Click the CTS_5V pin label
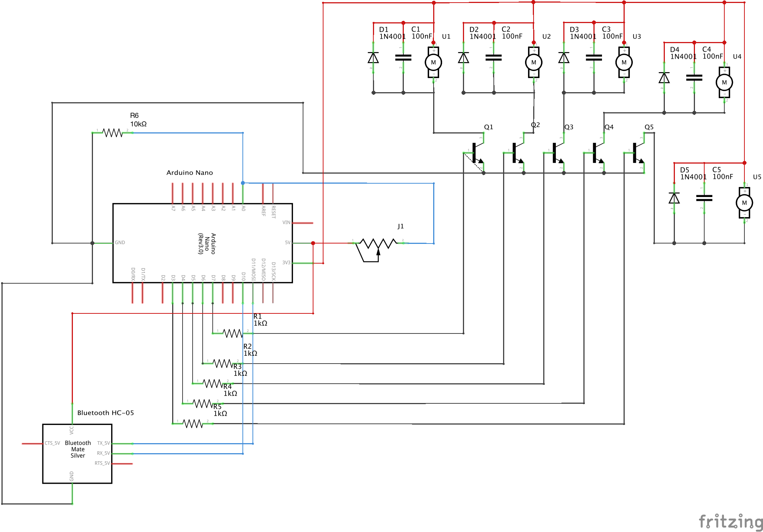 point(52,443)
